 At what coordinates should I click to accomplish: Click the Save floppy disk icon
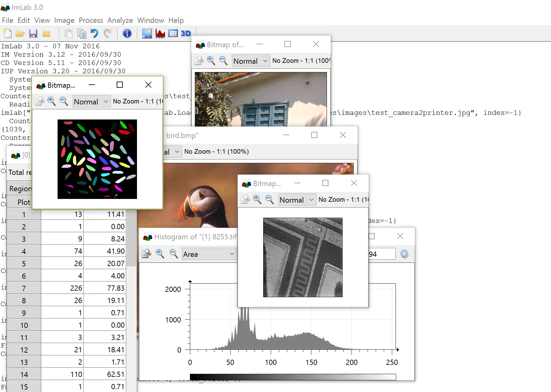[x=33, y=33]
